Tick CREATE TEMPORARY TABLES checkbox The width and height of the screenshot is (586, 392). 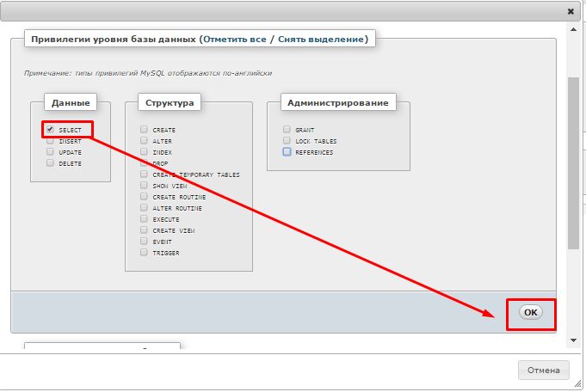(x=144, y=175)
